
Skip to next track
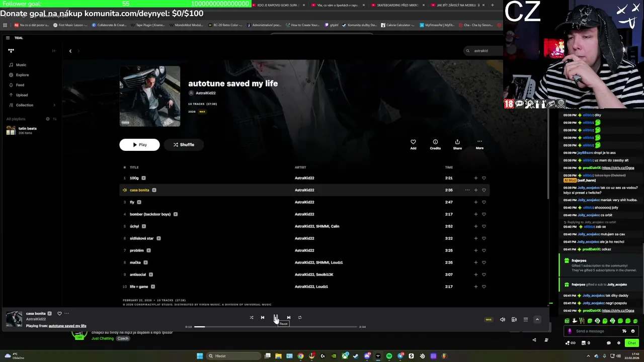pyautogui.click(x=289, y=317)
